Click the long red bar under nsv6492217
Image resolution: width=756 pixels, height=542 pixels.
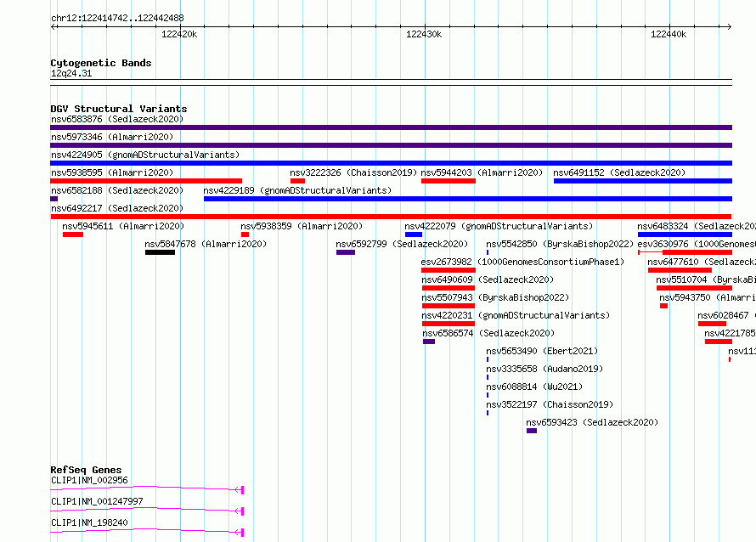391,217
